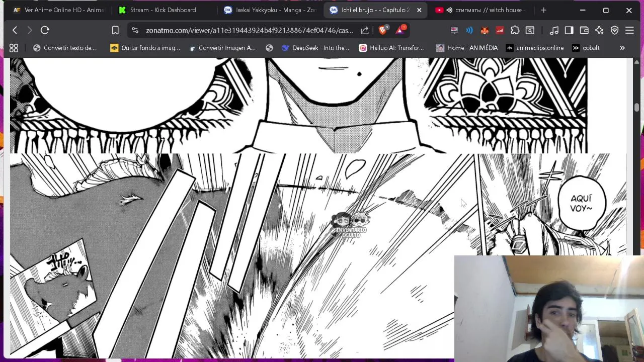Open Hailuo AI bookmark

coord(391,48)
